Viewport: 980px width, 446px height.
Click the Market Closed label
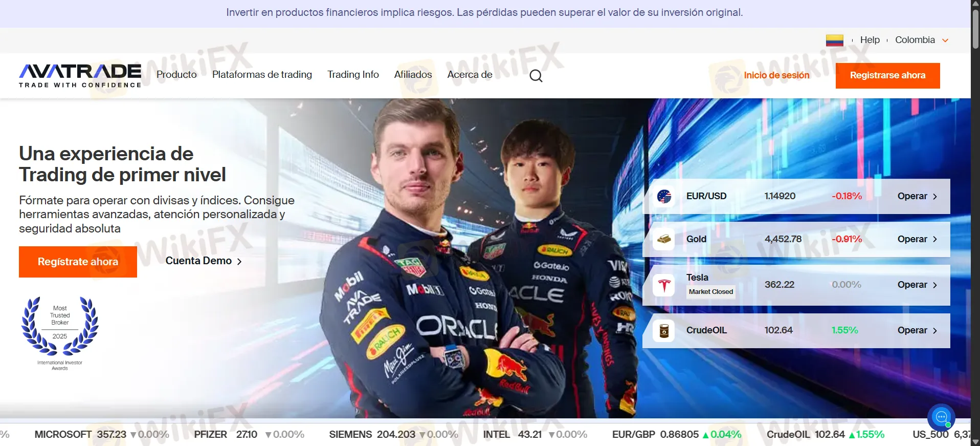click(x=711, y=292)
